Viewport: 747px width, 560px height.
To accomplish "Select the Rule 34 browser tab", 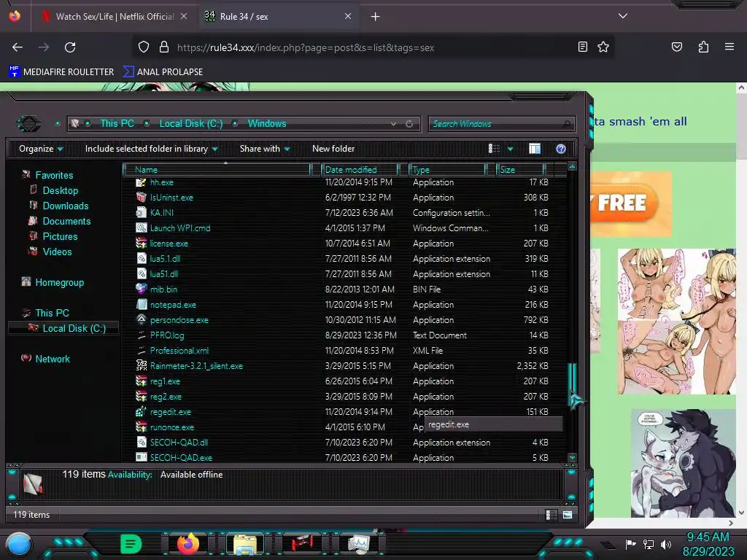I will [x=279, y=17].
